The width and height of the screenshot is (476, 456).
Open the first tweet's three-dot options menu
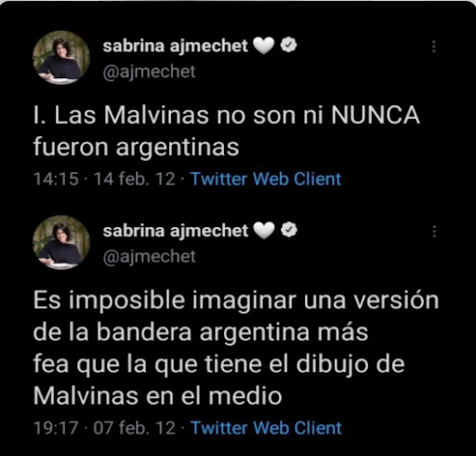434,47
